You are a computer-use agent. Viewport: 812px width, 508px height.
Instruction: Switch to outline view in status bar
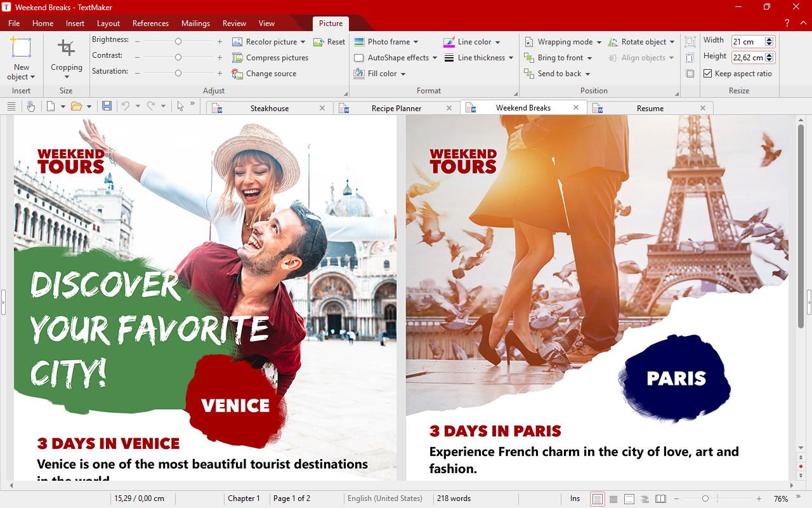(x=645, y=498)
